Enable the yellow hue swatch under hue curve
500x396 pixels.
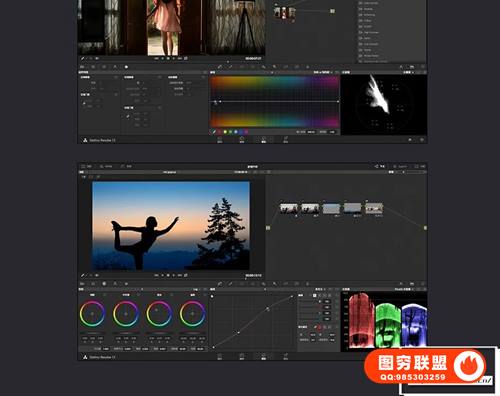point(225,132)
